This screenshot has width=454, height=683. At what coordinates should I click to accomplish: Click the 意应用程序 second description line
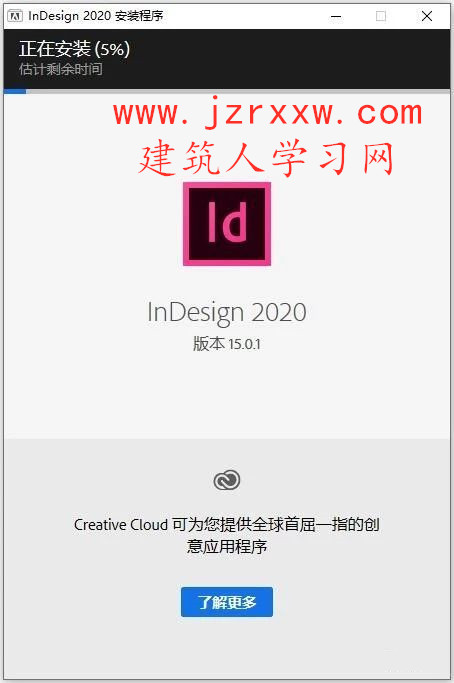pyautogui.click(x=227, y=546)
